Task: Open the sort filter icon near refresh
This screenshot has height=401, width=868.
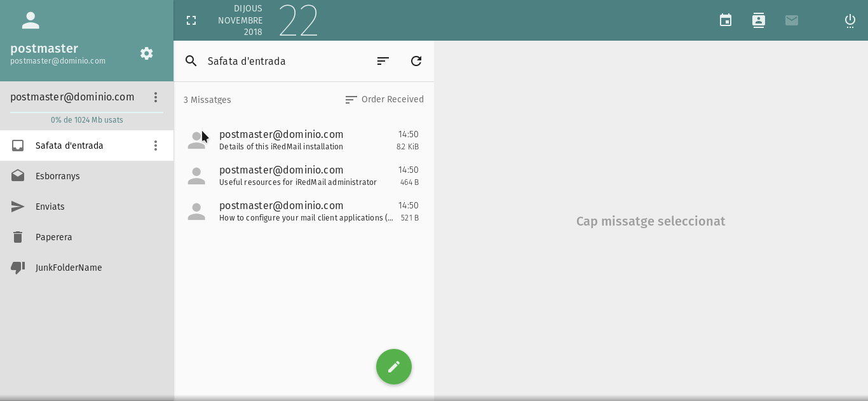Action: pos(383,61)
